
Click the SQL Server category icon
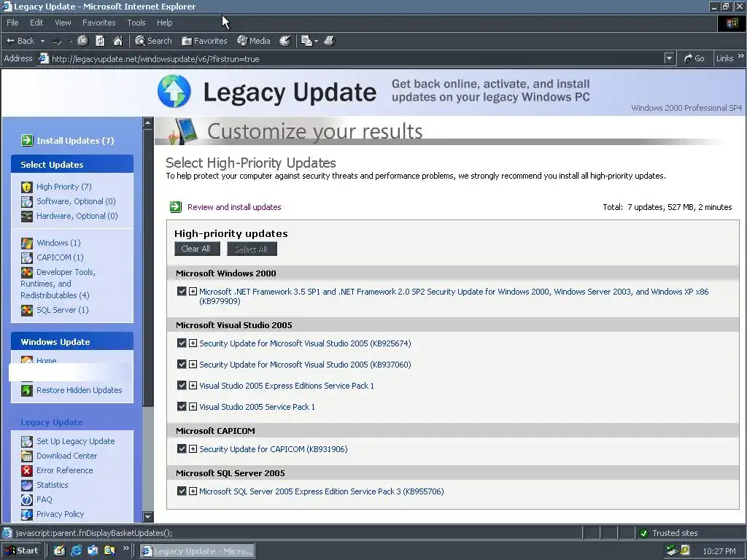click(27, 310)
